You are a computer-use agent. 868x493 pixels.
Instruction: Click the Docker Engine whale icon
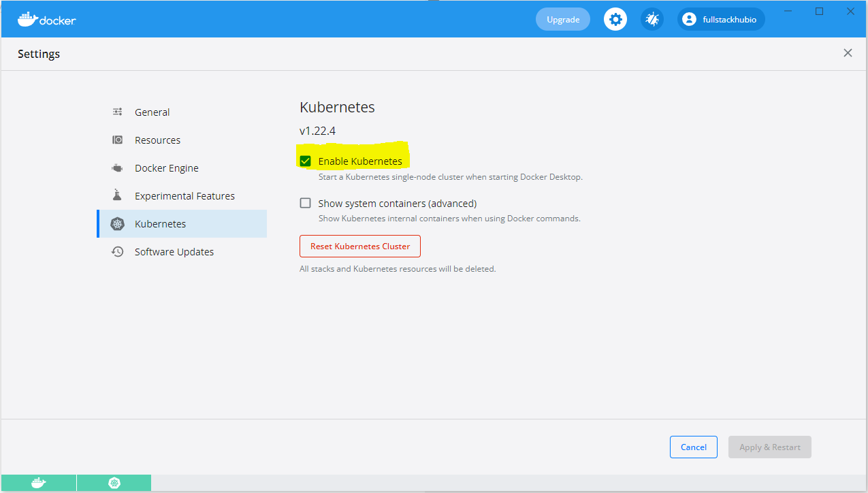[x=118, y=168]
